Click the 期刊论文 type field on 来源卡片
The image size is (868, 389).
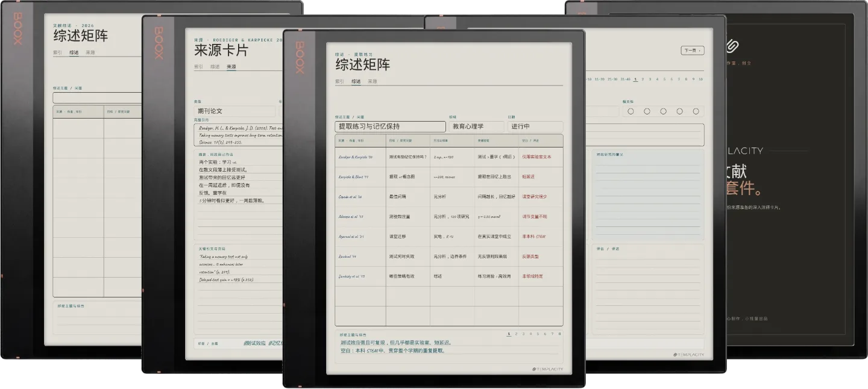point(234,111)
